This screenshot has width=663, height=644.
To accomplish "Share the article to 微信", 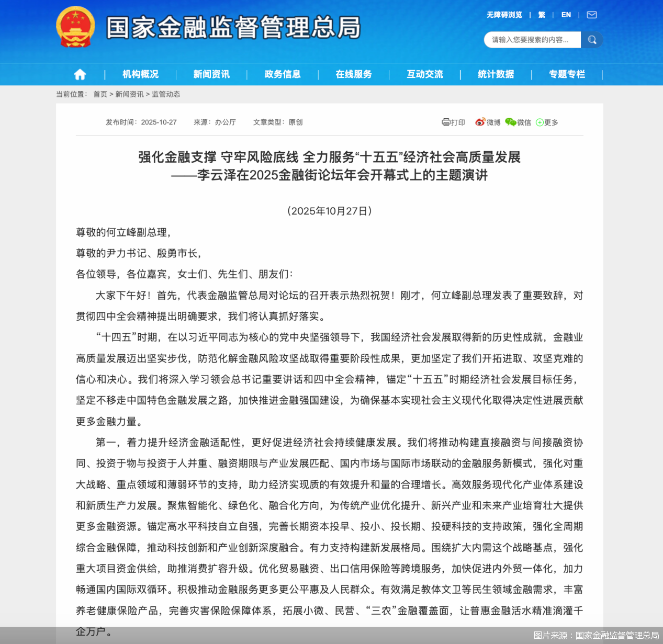I will click(519, 122).
